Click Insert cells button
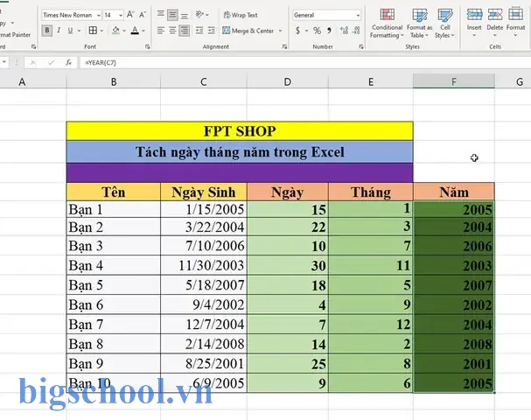This screenshot has width=531, height=420. (474, 23)
